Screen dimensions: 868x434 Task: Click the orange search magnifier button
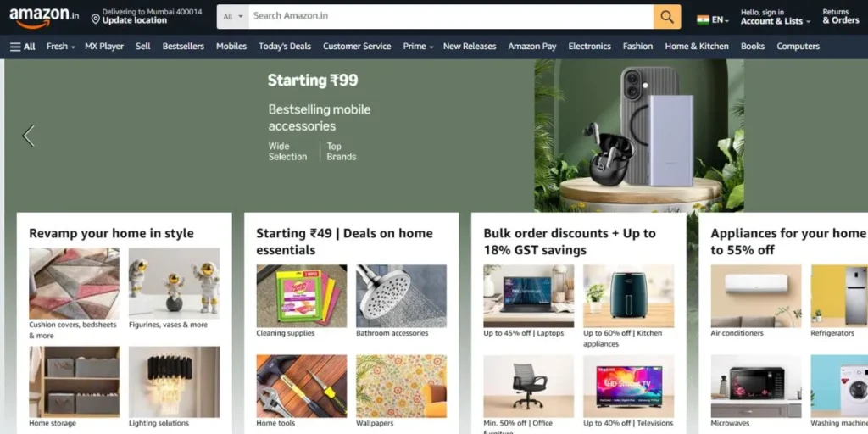point(667,17)
